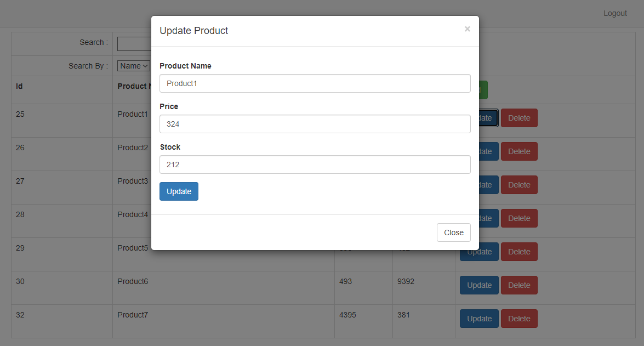Delete Product6 using its Delete button

point(518,285)
